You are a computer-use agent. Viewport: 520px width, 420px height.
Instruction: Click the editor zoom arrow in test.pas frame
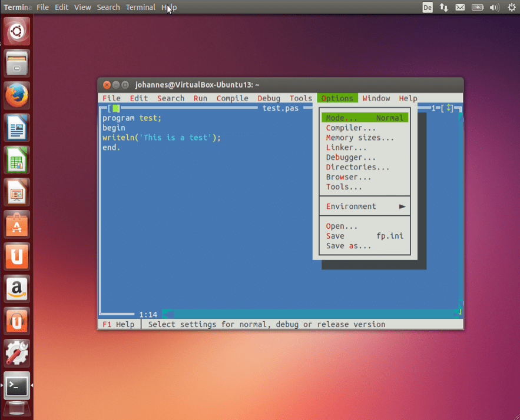pos(449,108)
